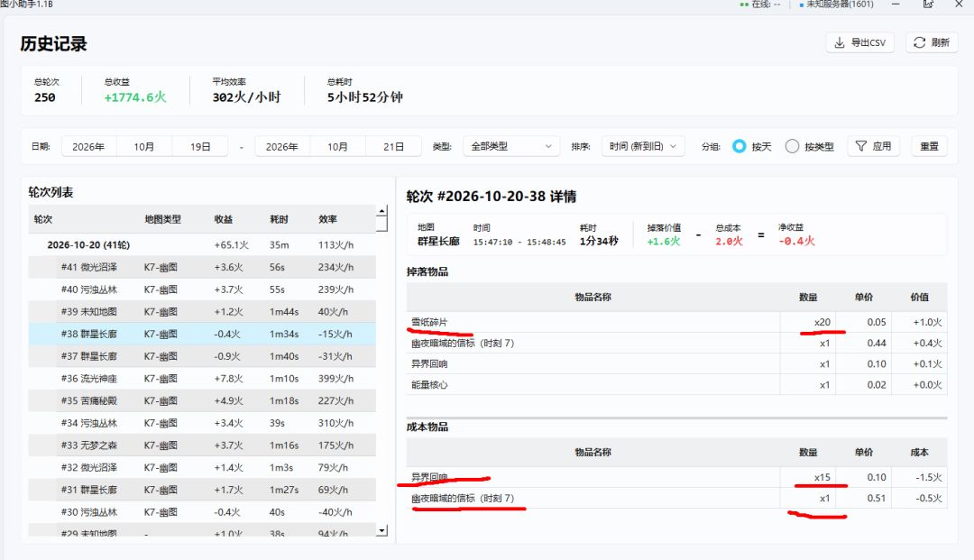Click the 掉落价值 value +1.6火
The image size is (974, 560).
pos(664,241)
